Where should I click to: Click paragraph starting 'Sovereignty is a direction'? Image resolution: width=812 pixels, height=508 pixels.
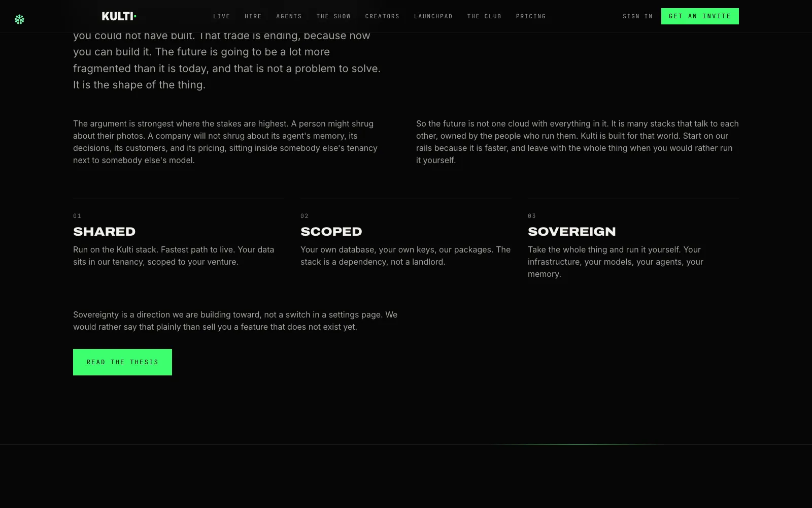(235, 321)
